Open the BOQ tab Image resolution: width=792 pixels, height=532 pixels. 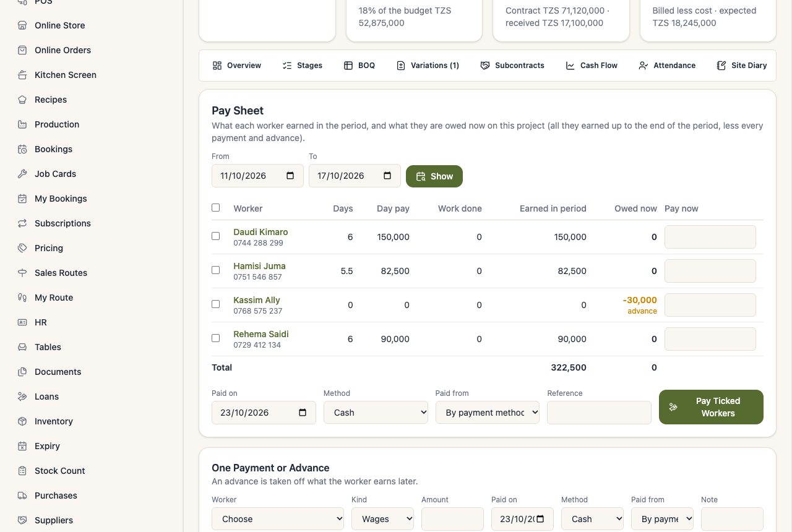(x=359, y=66)
